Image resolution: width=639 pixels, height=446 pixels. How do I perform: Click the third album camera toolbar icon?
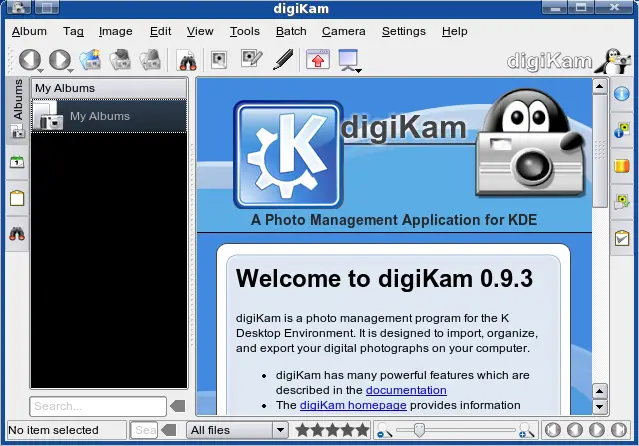tap(150, 60)
